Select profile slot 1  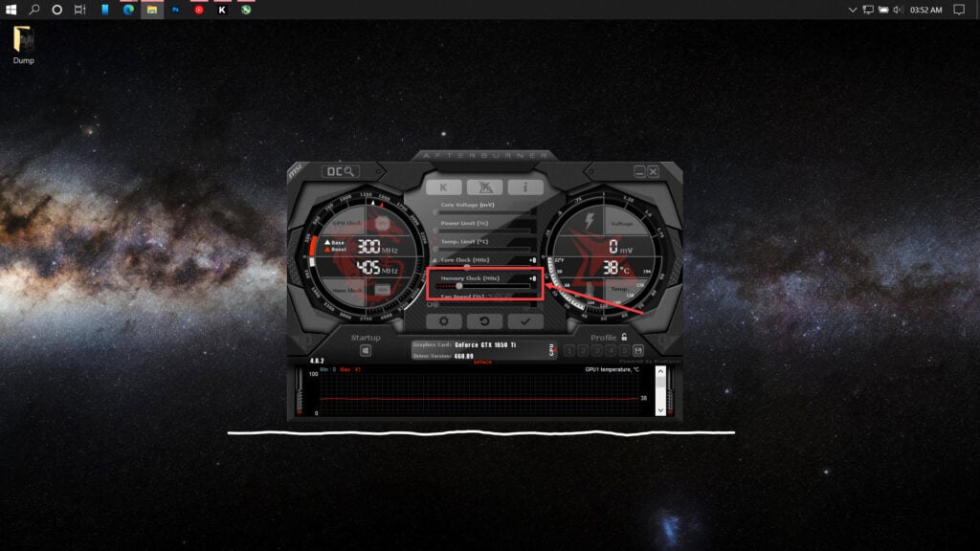pos(569,350)
